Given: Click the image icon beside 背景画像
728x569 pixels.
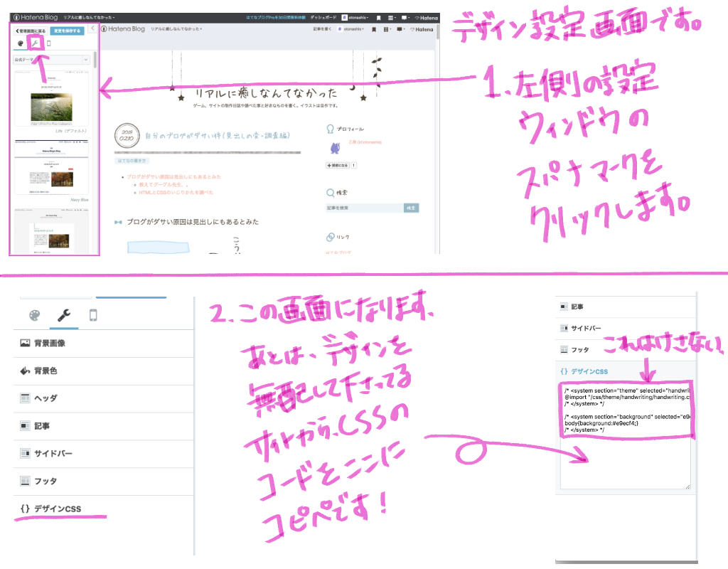Looking at the screenshot, I should tap(26, 342).
